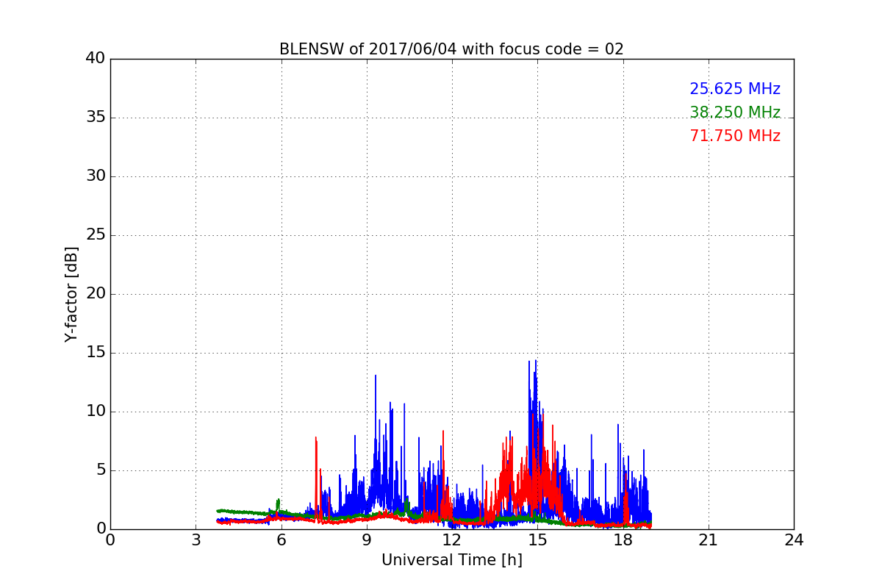Select the 71.750 MHz legend label
Viewport: 882px width, 588px height.
coord(735,136)
